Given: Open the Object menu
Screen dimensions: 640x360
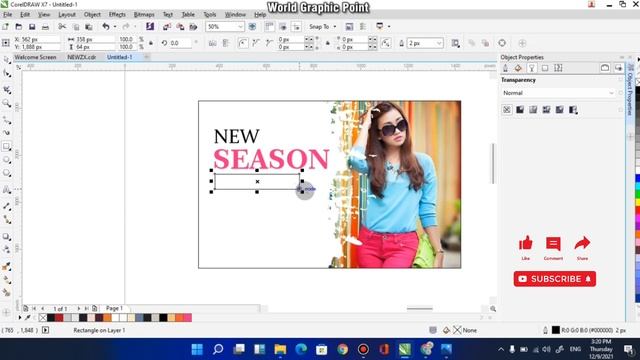Looking at the screenshot, I should 92,14.
